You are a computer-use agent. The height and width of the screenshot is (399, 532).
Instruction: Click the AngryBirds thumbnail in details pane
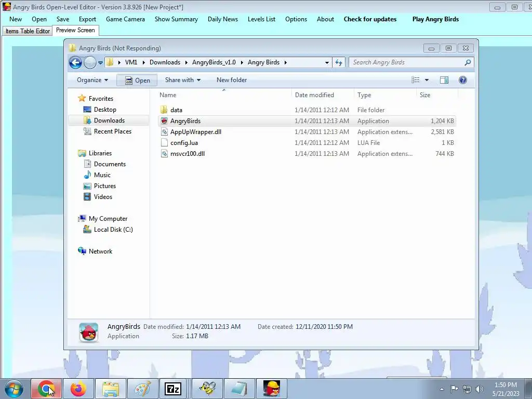(x=88, y=332)
